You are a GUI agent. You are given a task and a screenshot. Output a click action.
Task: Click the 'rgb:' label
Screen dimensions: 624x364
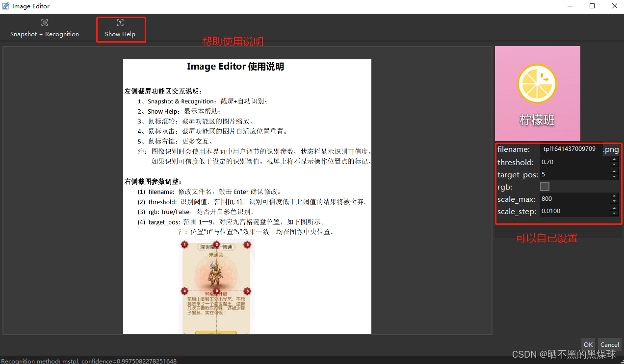pyautogui.click(x=505, y=187)
